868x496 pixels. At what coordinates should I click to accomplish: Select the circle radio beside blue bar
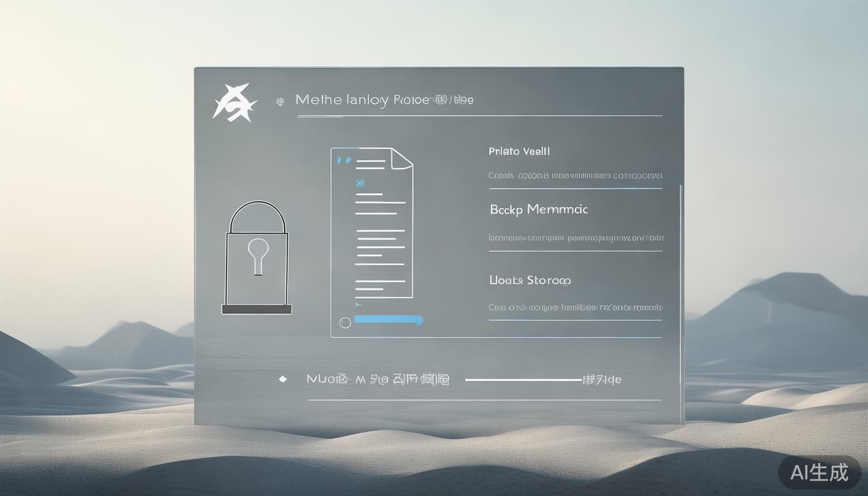pos(345,322)
